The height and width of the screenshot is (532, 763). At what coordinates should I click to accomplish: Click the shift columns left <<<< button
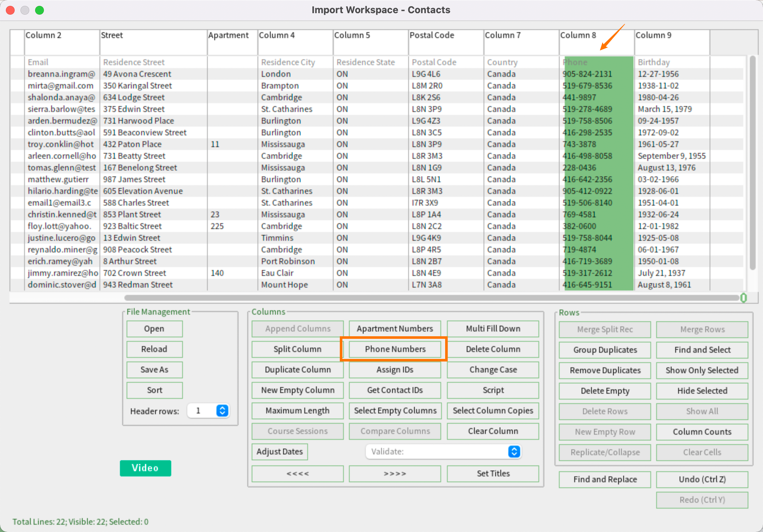click(x=297, y=473)
